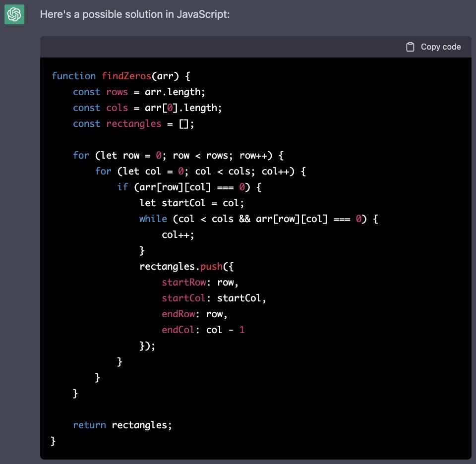Click the "rectangles.push({" line

click(x=186, y=266)
